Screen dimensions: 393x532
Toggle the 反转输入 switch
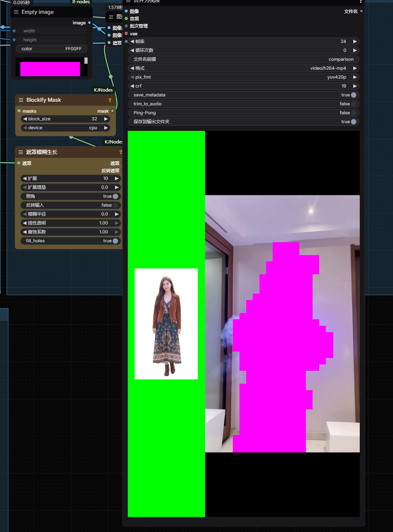116,205
